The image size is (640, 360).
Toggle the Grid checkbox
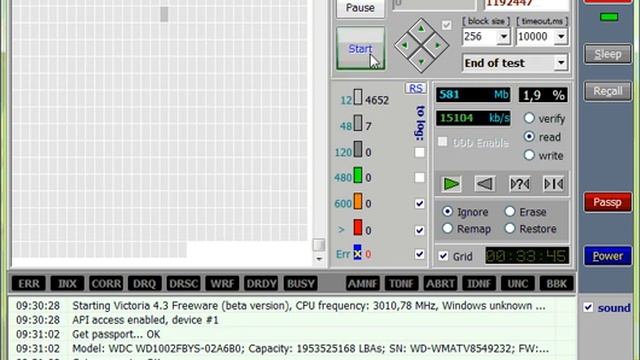click(443, 256)
